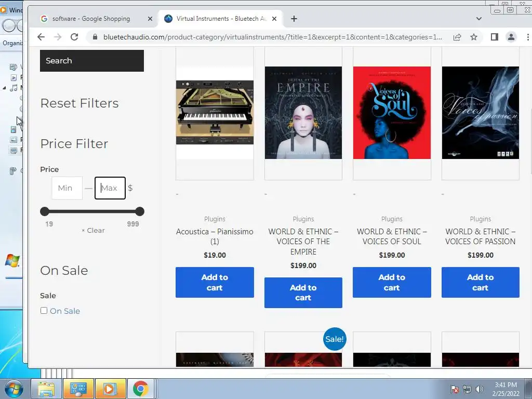The height and width of the screenshot is (399, 532).
Task: Grab the maximum price slider handle
Action: point(139,211)
